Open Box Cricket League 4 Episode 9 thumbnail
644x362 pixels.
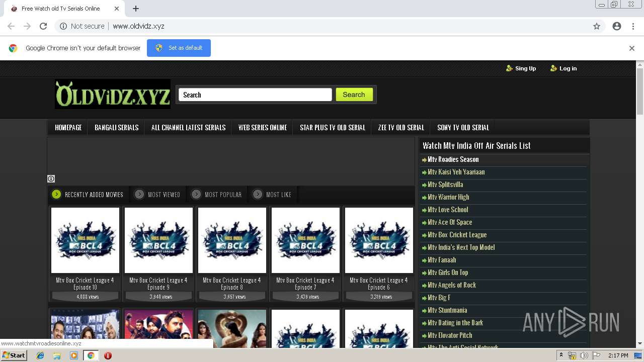(158, 240)
